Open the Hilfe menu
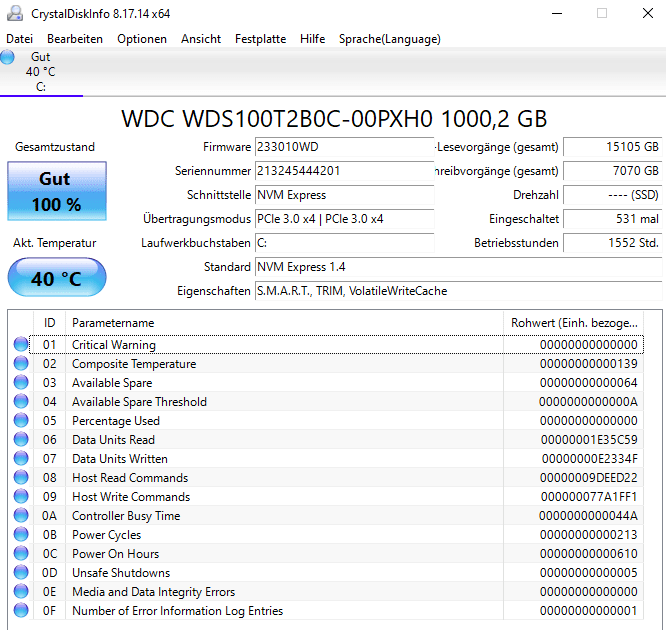Viewport: 666px width, 630px height. [312, 39]
